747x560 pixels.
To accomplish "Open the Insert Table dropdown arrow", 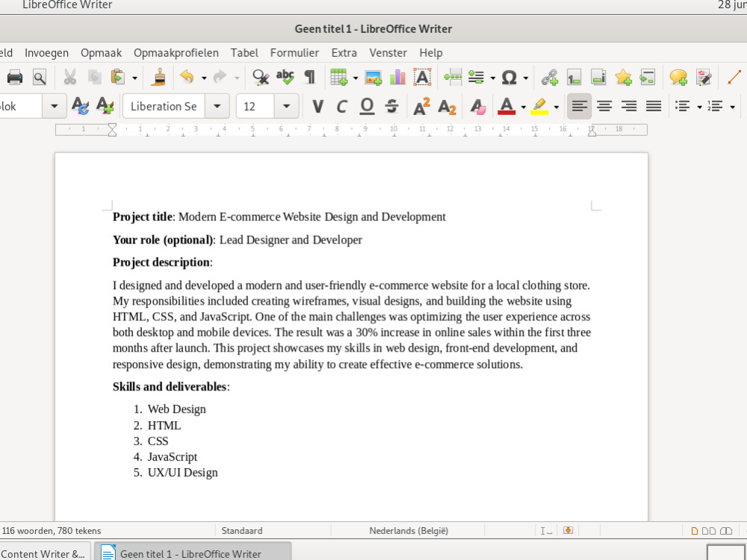I will pos(356,78).
